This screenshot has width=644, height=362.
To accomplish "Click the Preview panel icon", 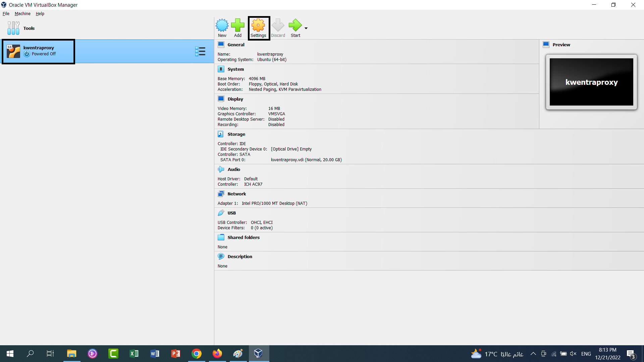I will [x=546, y=45].
